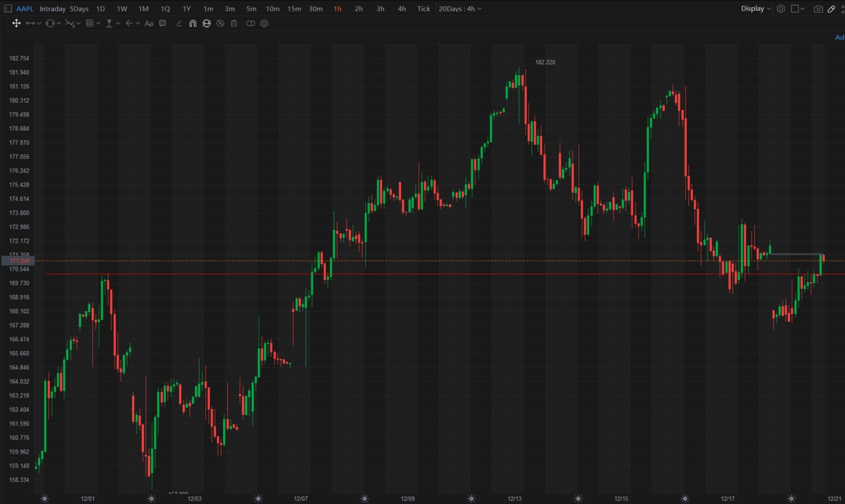Click the sun session marker before 12/17
This screenshot has width=845, height=504.
[685, 499]
